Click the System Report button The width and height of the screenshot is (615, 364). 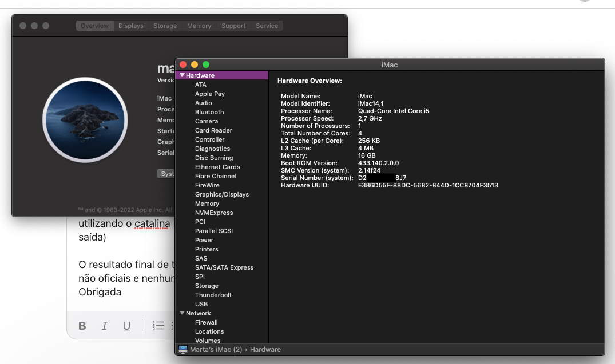click(166, 174)
